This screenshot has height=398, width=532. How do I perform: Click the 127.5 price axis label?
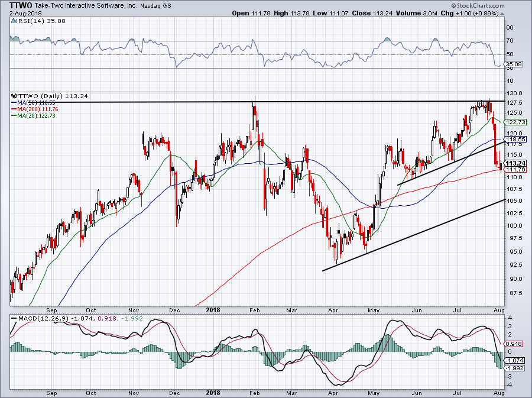[514, 103]
